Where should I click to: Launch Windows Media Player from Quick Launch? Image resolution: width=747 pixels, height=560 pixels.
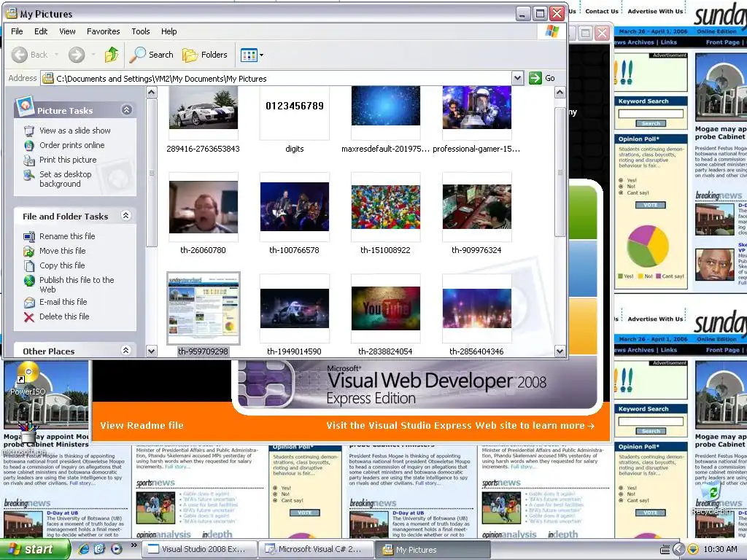116,549
